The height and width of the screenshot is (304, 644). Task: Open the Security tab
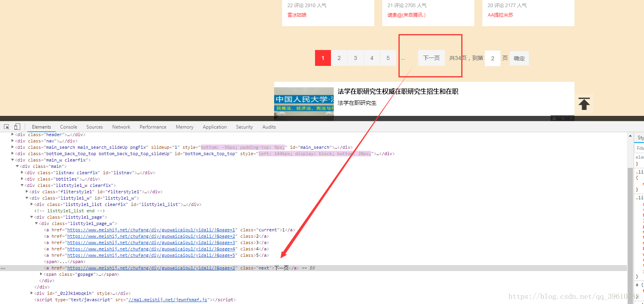[244, 127]
